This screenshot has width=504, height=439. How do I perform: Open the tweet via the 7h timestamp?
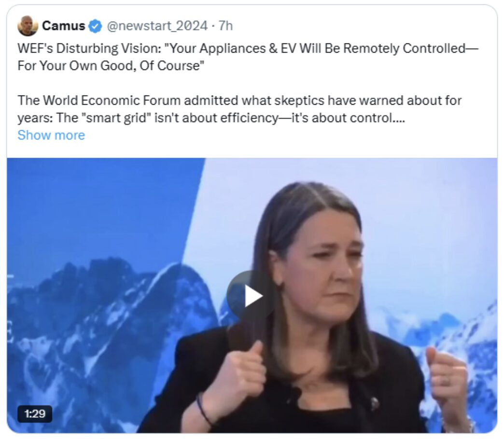click(225, 26)
